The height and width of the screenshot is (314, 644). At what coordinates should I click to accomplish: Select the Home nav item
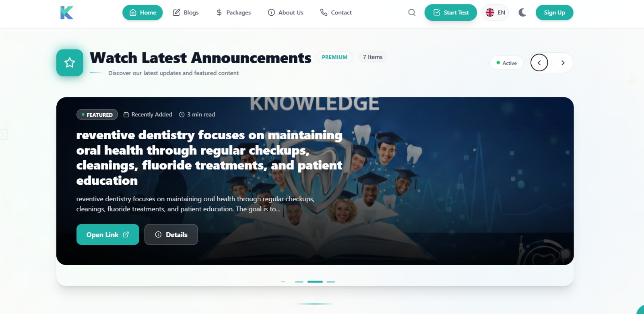pos(142,12)
